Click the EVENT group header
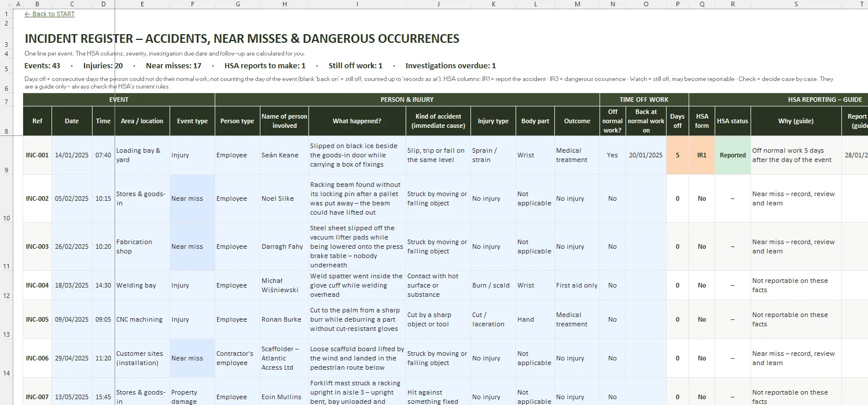This screenshot has width=868, height=405. pyautogui.click(x=119, y=100)
